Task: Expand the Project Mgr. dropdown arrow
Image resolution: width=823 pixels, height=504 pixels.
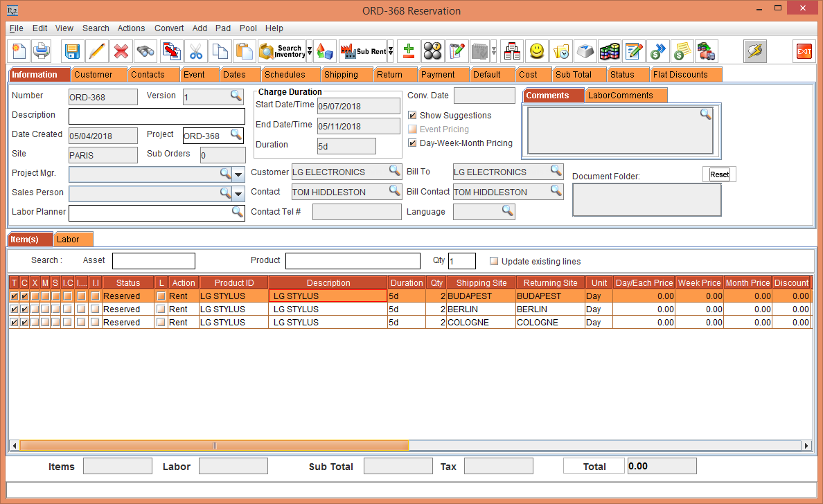Action: (x=238, y=174)
